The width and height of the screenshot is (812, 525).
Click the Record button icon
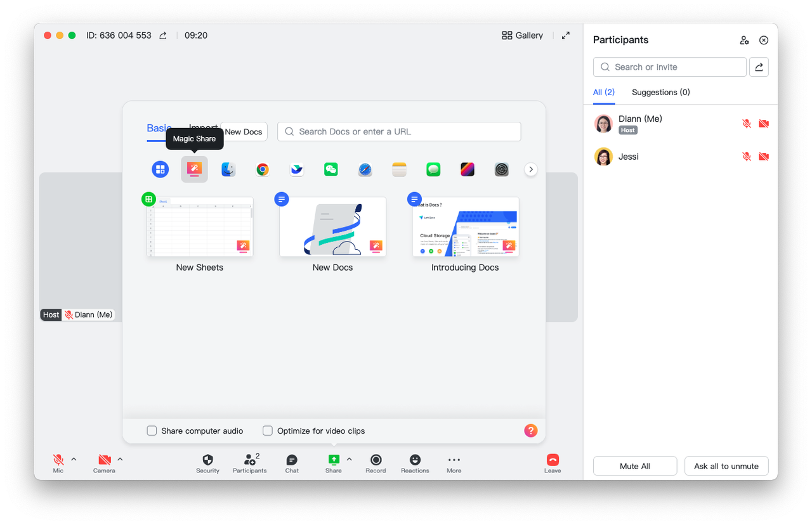376,460
